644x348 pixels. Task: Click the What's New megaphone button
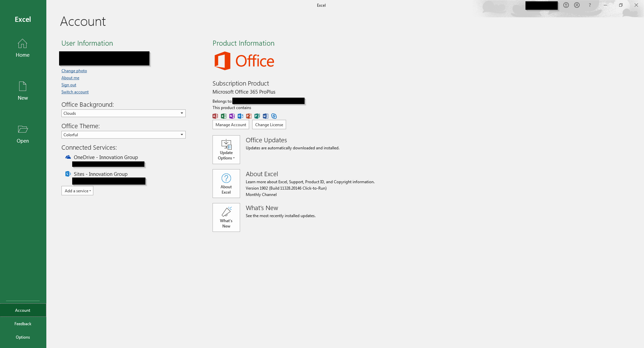pos(226,217)
